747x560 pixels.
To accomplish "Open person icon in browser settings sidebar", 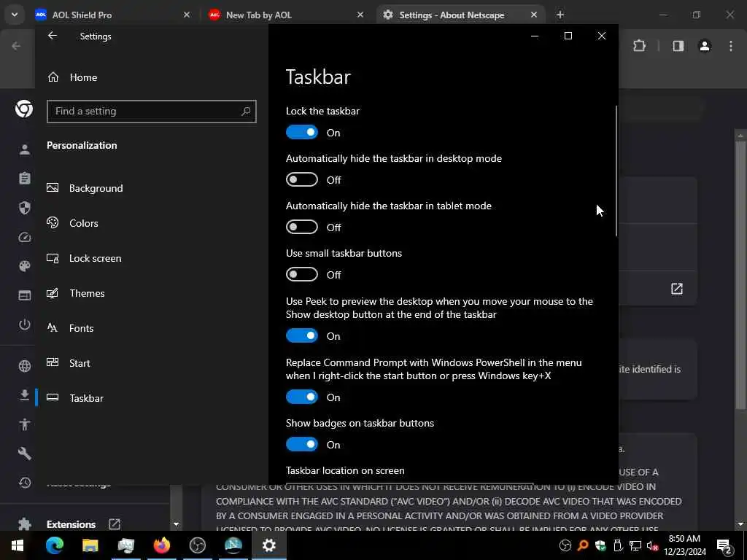I will (x=25, y=149).
